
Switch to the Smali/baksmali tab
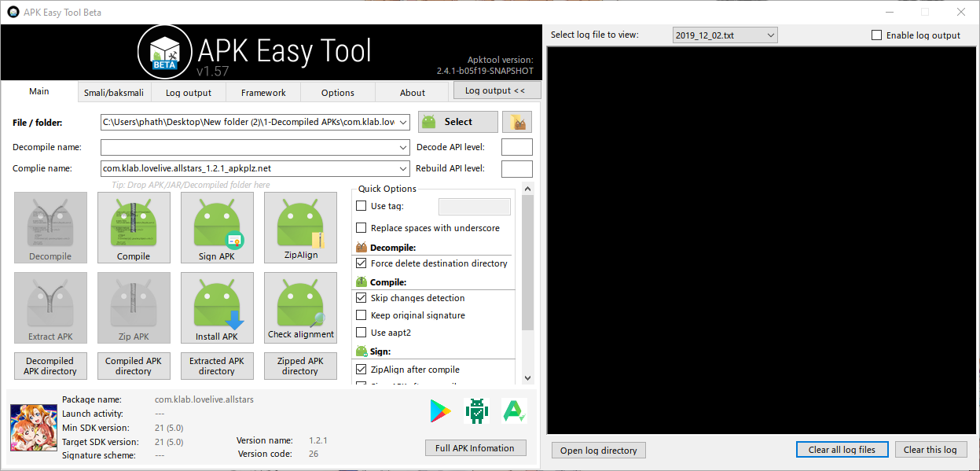tap(114, 93)
